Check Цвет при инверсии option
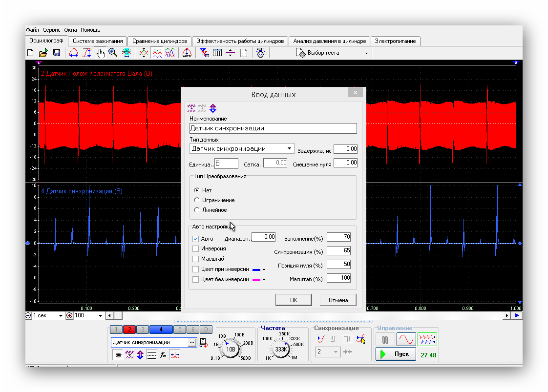Screen dimensions: 548x392 [196, 269]
